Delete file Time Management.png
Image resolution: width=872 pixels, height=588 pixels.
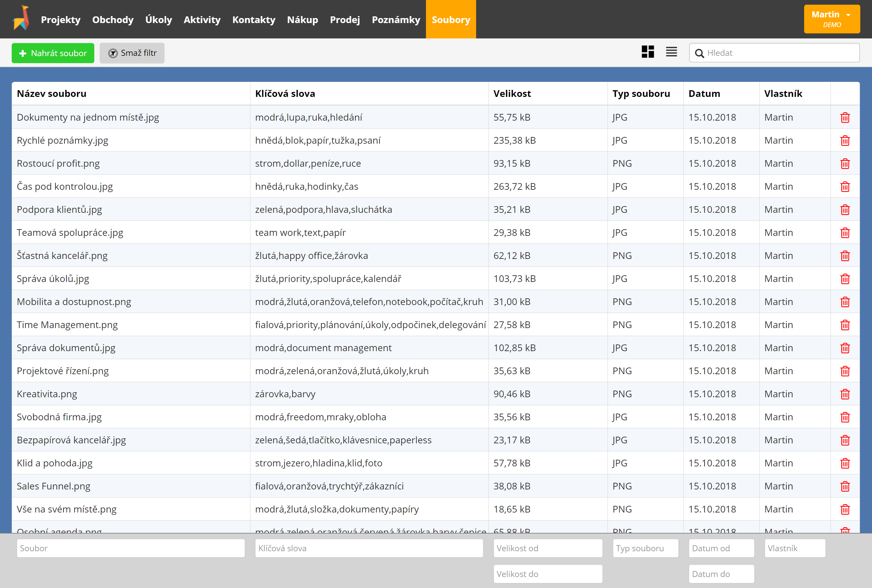point(845,325)
